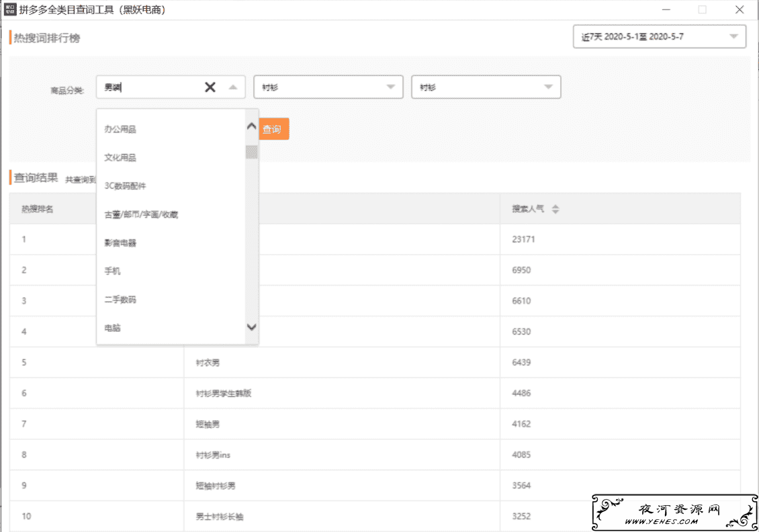The height and width of the screenshot is (532, 759).
Task: Click rank number 5 in the table
Action: [x=24, y=363]
